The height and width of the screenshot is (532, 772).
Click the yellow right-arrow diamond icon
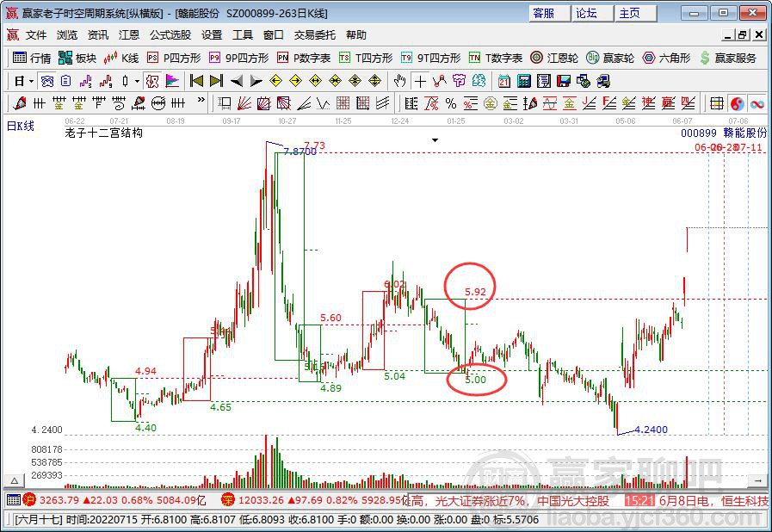pos(295,81)
